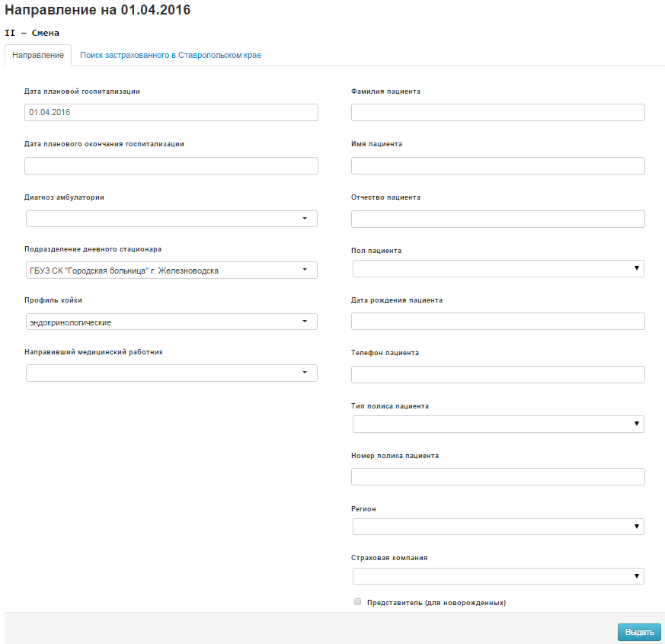Focus the Дата планового окончания госпитализации field

pyautogui.click(x=171, y=166)
